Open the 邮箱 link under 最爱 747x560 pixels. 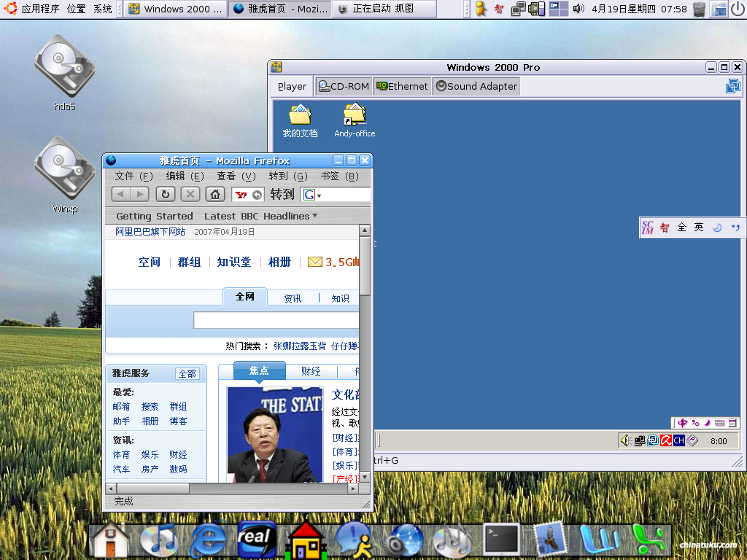[121, 407]
